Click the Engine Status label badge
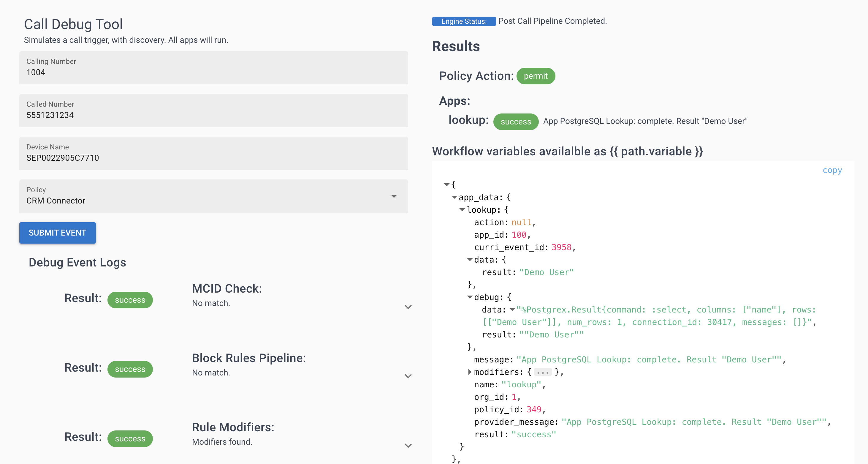The width and height of the screenshot is (868, 464). tap(464, 21)
